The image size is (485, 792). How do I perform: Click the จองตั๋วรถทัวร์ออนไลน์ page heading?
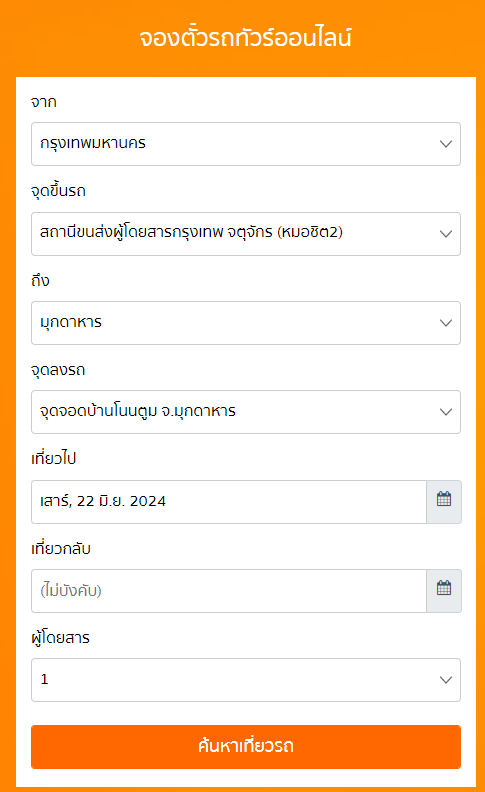tap(246, 38)
